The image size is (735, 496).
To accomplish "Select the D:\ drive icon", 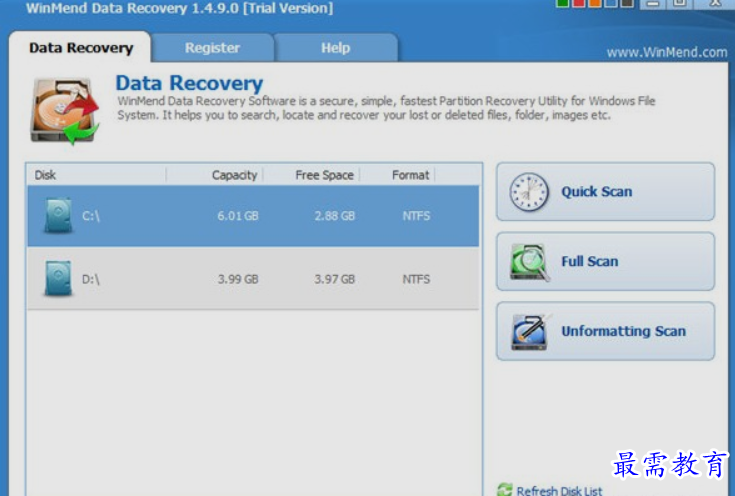I will [x=58, y=279].
